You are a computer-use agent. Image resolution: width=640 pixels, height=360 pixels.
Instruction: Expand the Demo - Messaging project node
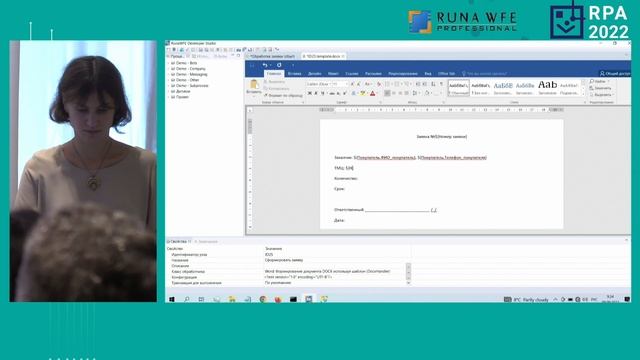168,75
